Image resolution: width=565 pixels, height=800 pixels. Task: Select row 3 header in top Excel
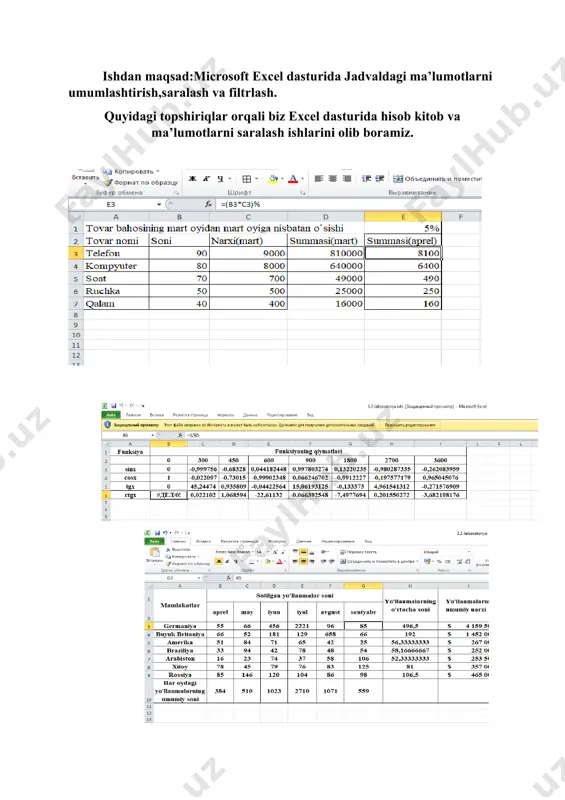point(76,253)
